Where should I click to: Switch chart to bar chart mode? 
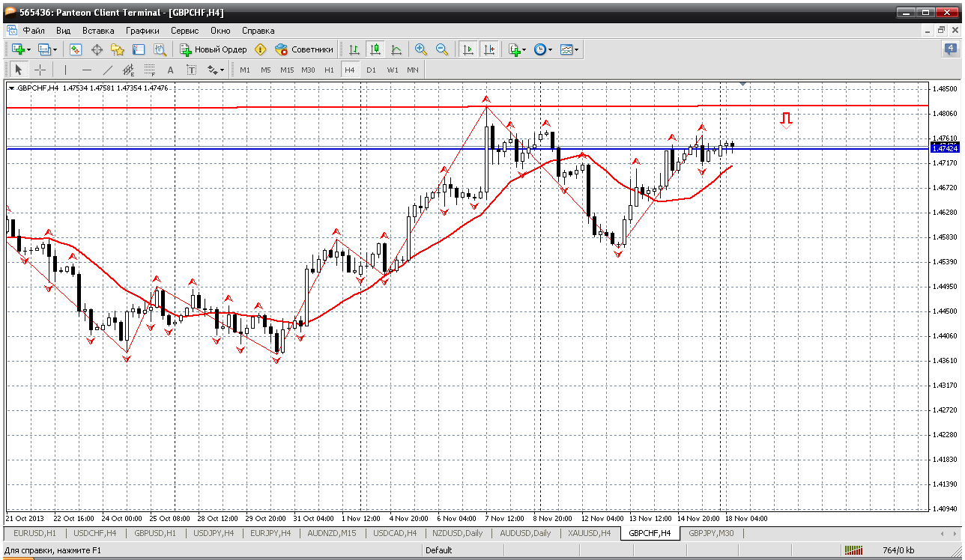[354, 49]
